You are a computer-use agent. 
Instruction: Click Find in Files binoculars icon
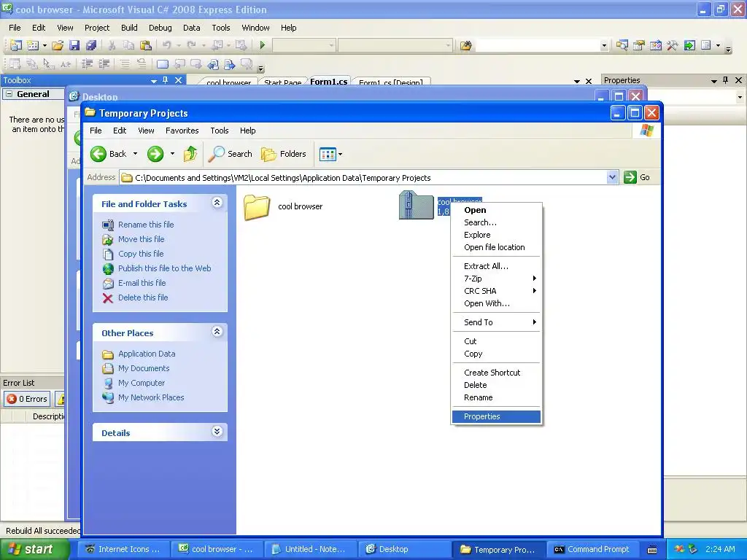coord(466,45)
